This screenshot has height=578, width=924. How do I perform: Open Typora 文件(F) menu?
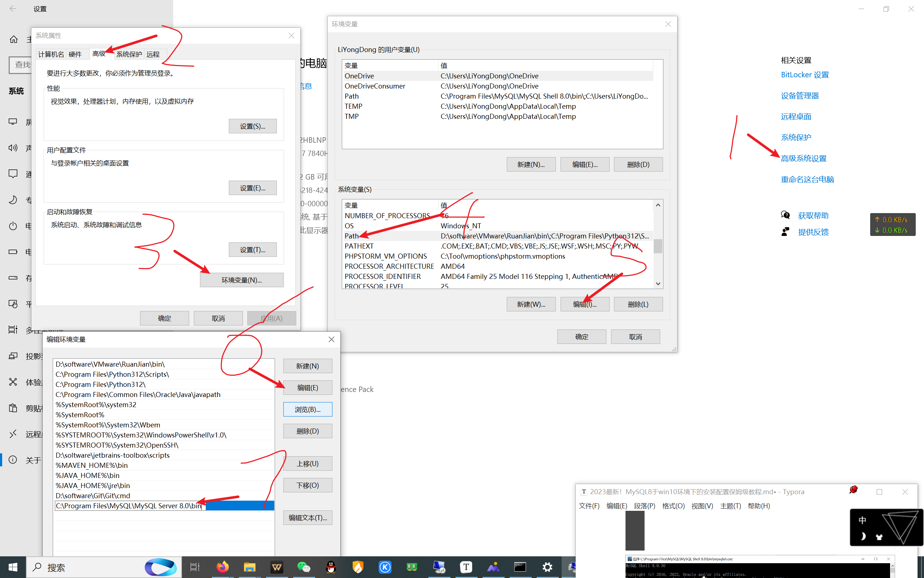tap(589, 506)
